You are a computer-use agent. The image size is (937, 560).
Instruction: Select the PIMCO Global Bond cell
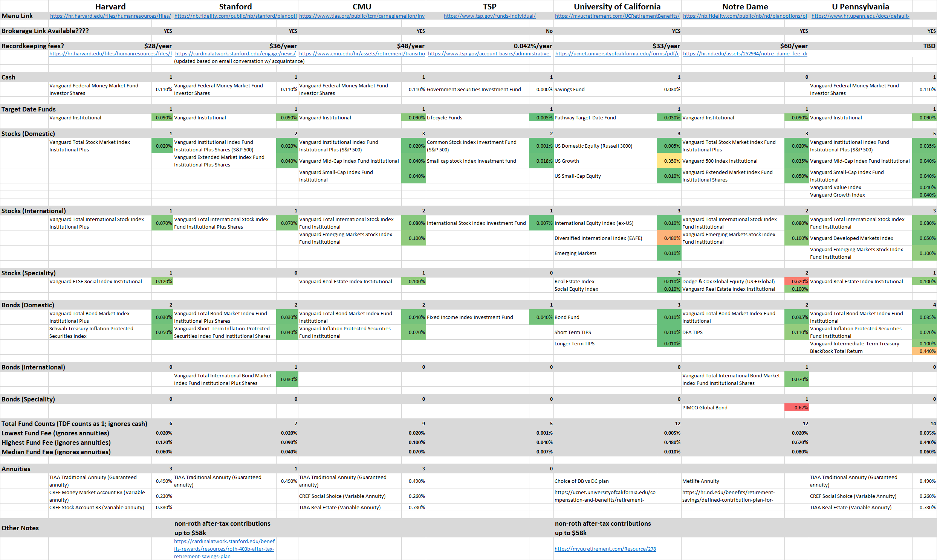[733, 407]
